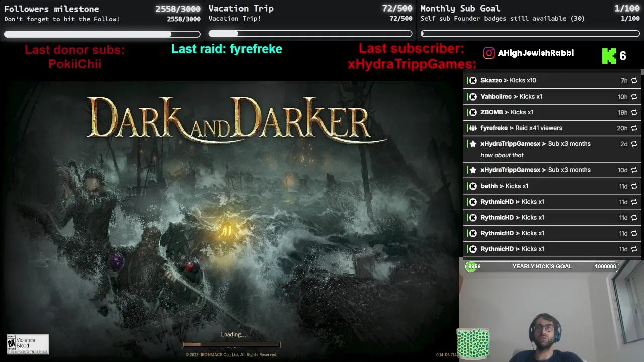Click the game loading progress bar
The width and height of the screenshot is (644, 362).
[231, 345]
